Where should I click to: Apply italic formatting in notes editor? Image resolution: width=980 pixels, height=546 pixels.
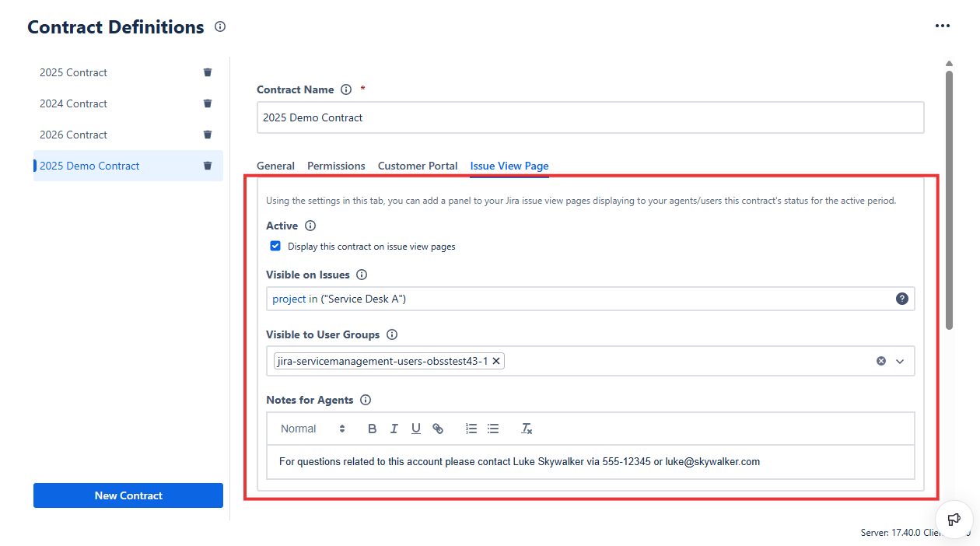tap(394, 429)
